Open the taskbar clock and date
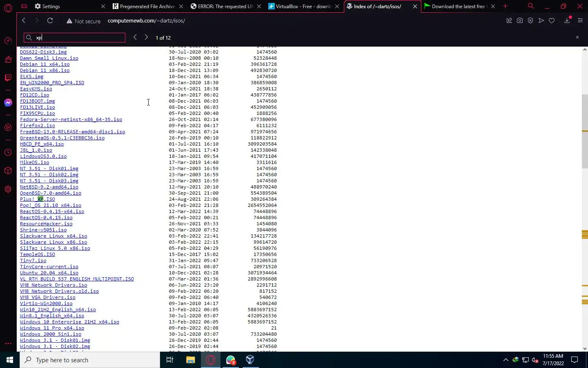 click(553, 360)
